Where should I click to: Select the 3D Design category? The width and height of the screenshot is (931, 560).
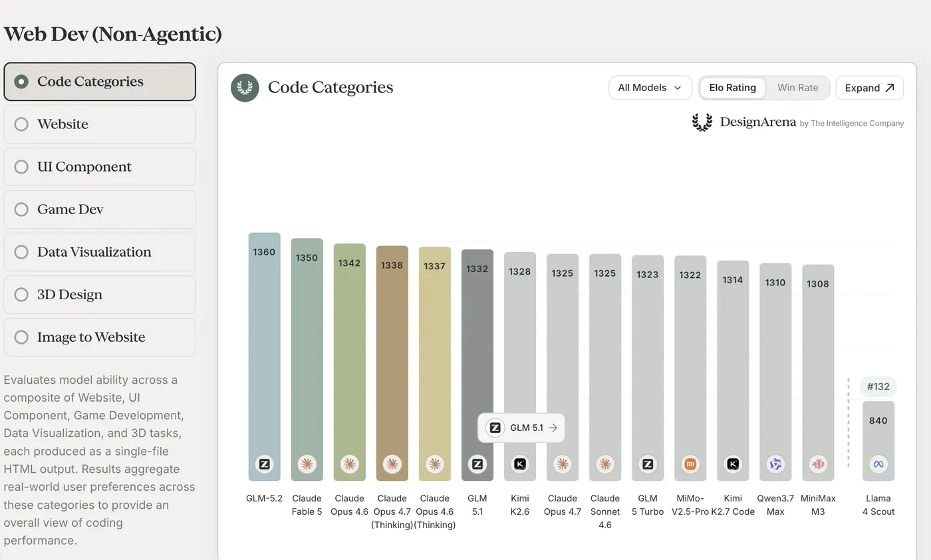tap(100, 295)
